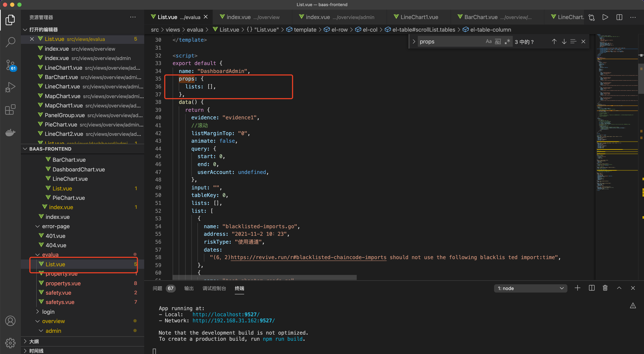644x354 pixels.
Task: Expand the login folder in explorer
Action: click(48, 312)
